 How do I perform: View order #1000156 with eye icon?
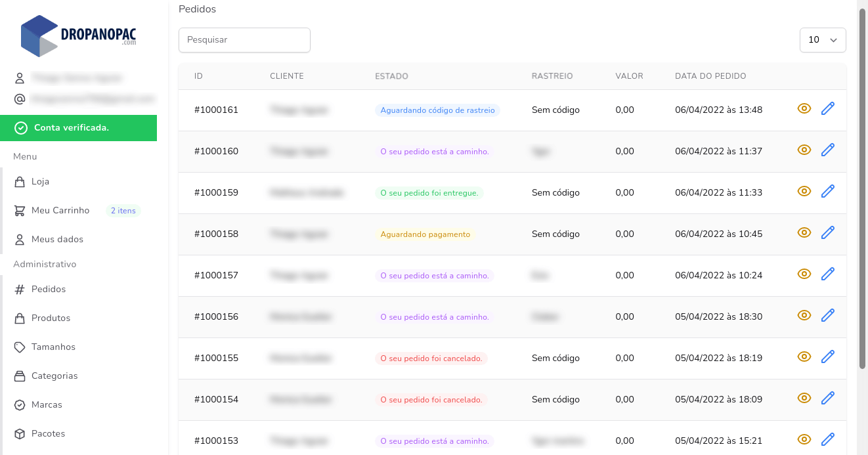804,316
